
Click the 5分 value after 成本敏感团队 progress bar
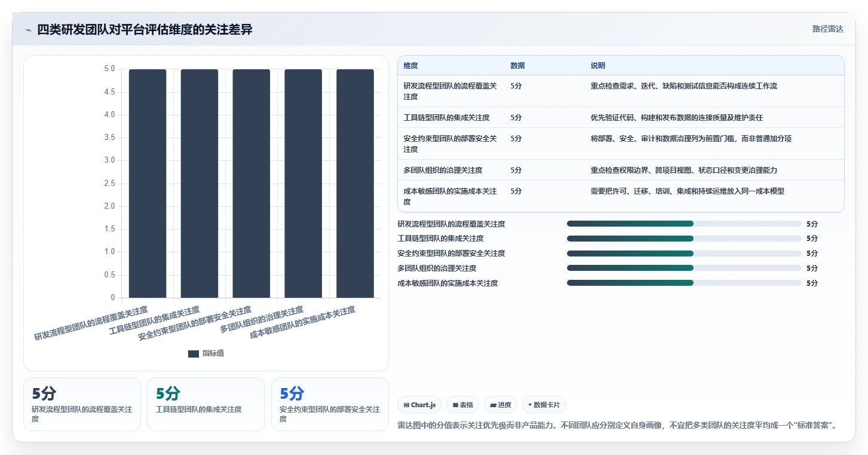(812, 283)
